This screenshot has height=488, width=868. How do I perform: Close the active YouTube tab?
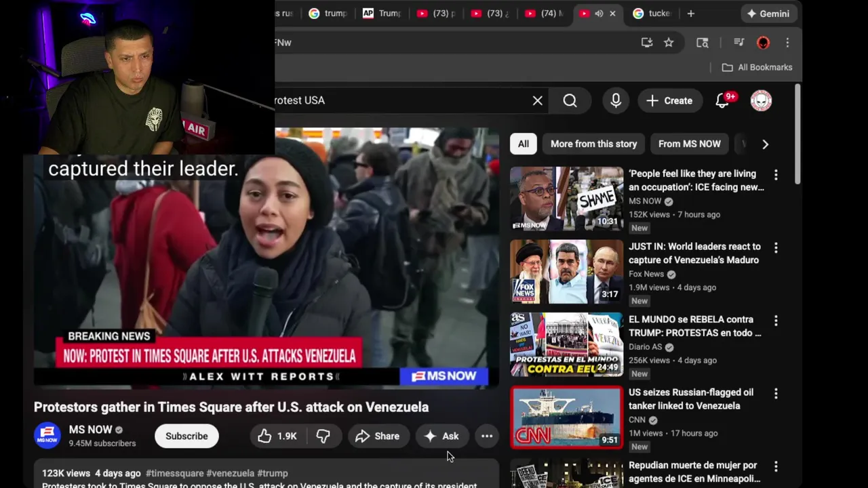(x=612, y=14)
